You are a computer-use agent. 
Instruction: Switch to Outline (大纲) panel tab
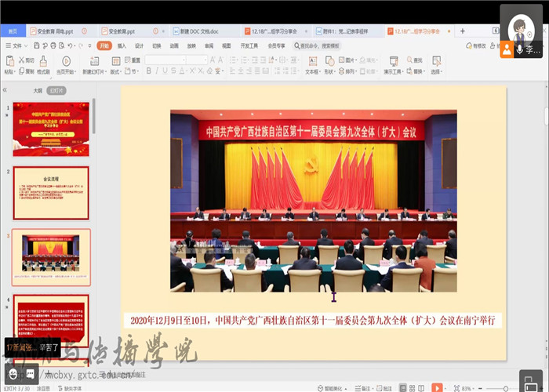(x=38, y=91)
